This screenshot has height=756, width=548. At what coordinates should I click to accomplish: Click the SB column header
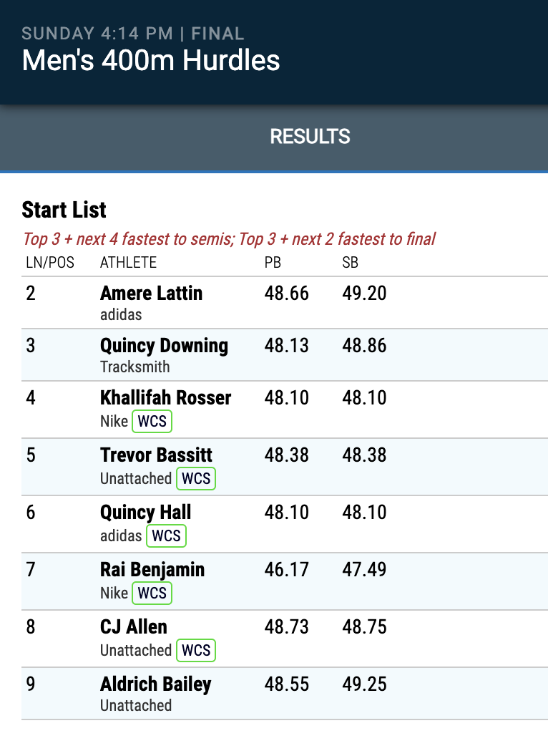click(351, 262)
